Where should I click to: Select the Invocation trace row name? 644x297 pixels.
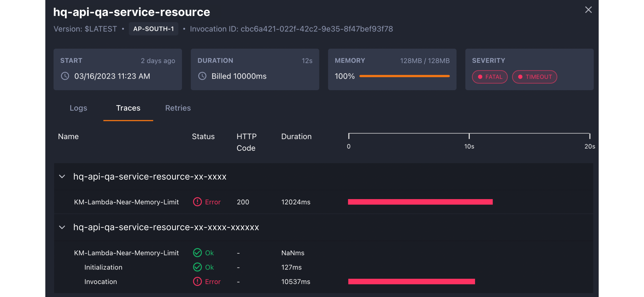tap(101, 282)
